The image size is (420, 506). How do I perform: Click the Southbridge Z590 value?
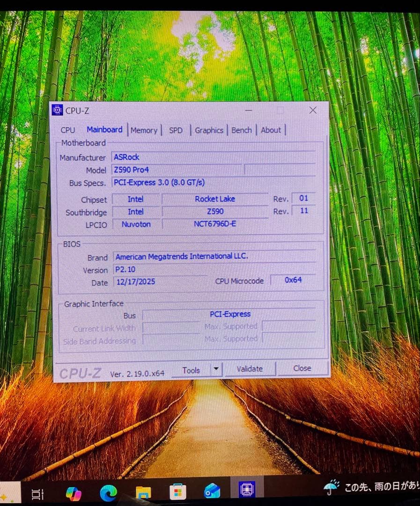coord(215,211)
